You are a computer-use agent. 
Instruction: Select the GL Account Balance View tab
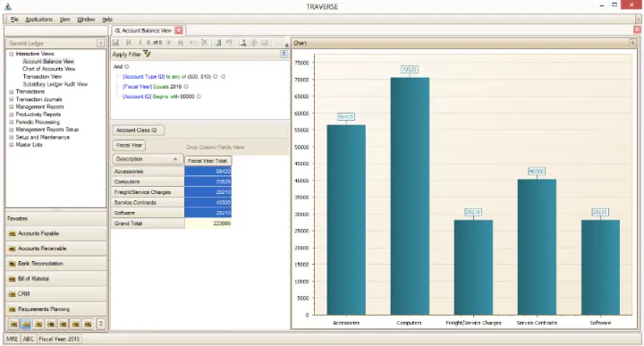tap(143, 30)
